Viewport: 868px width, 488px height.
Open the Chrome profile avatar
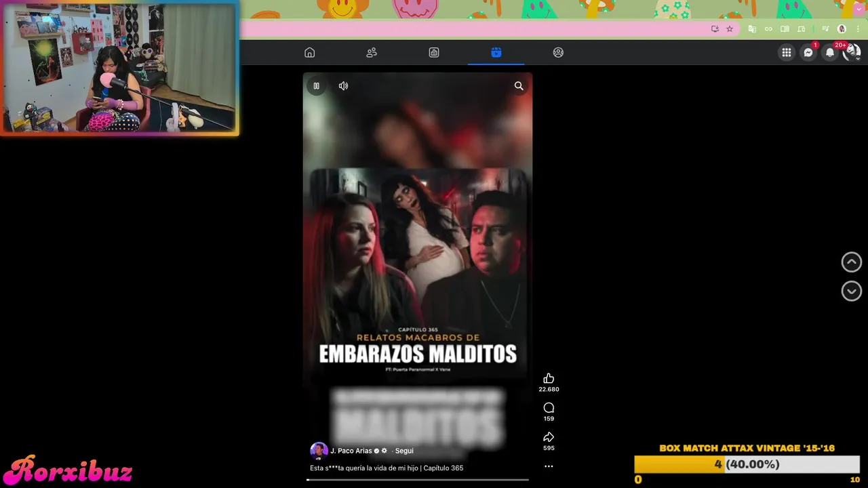842,28
